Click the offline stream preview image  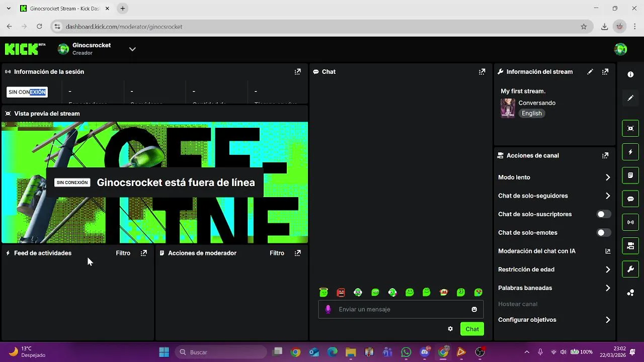tap(155, 183)
